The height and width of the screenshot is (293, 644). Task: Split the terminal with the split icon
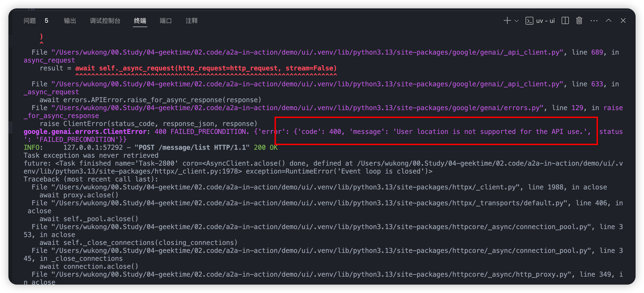pyautogui.click(x=565, y=21)
